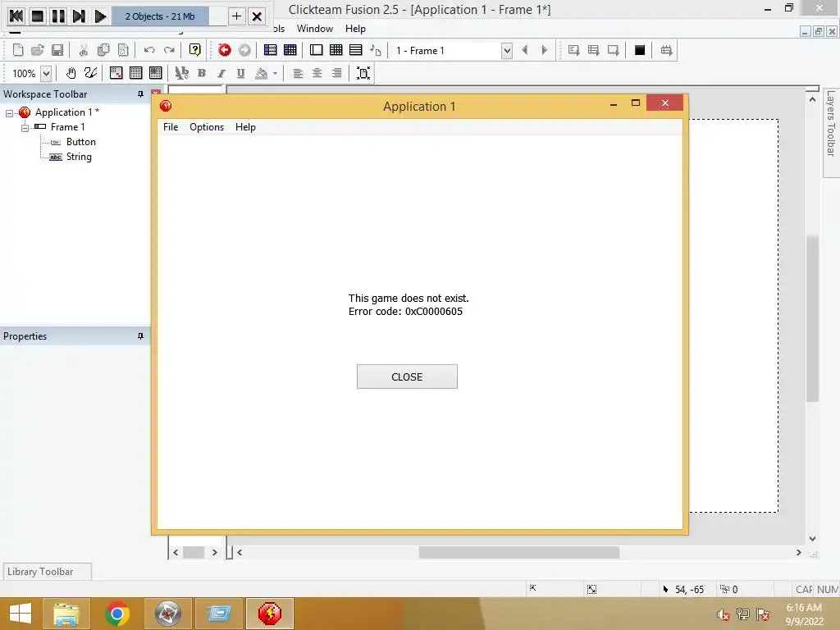Click the Contents help question mark icon

point(195,50)
